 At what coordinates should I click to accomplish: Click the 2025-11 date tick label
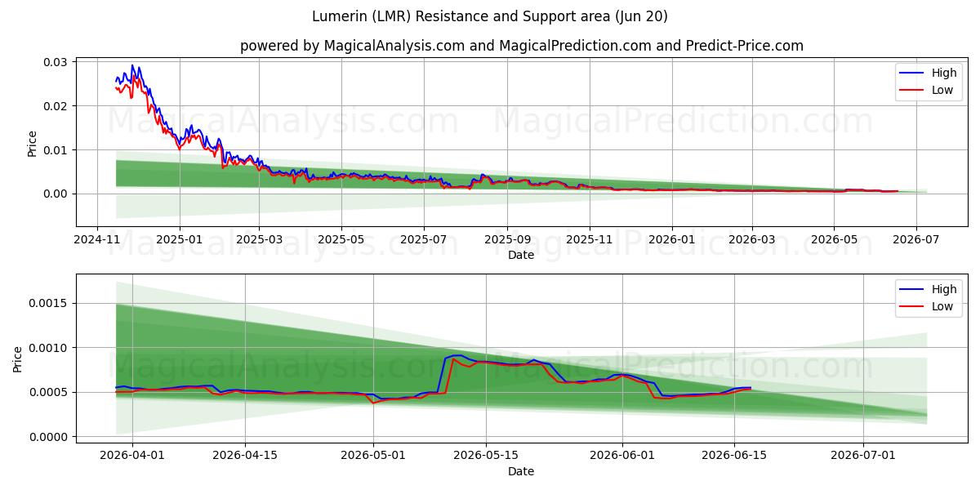pos(590,239)
